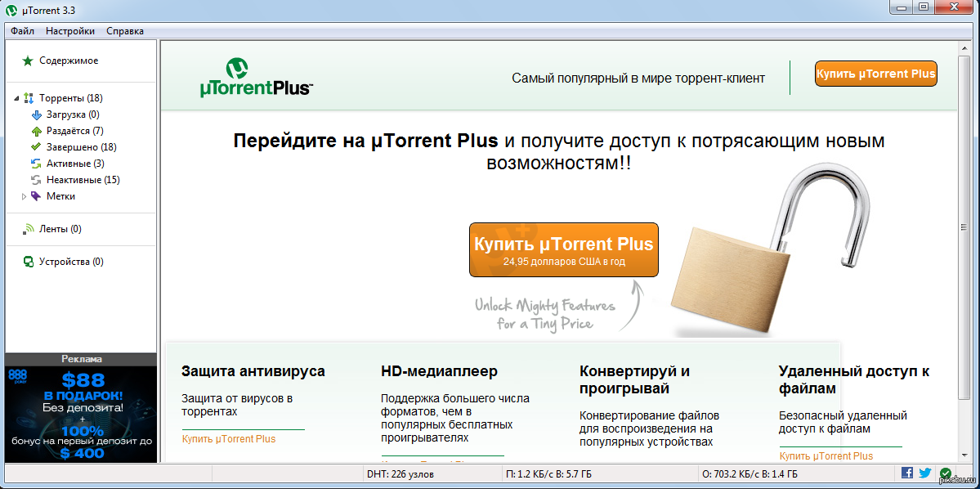This screenshot has height=489, width=980.
Task: Click the Удаленный доступ к файлам heading
Action: (854, 379)
